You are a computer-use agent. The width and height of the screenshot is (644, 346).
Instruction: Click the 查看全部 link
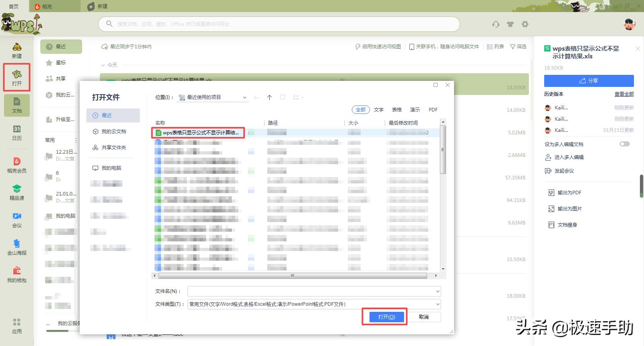[624, 94]
